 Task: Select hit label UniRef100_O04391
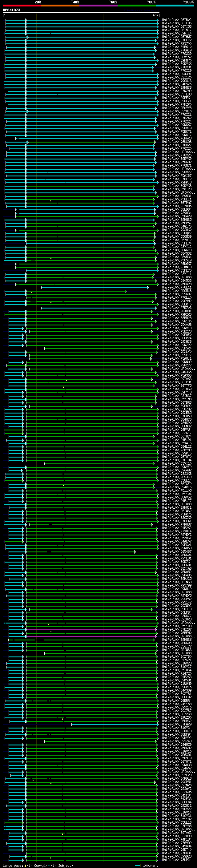click(177, 74)
